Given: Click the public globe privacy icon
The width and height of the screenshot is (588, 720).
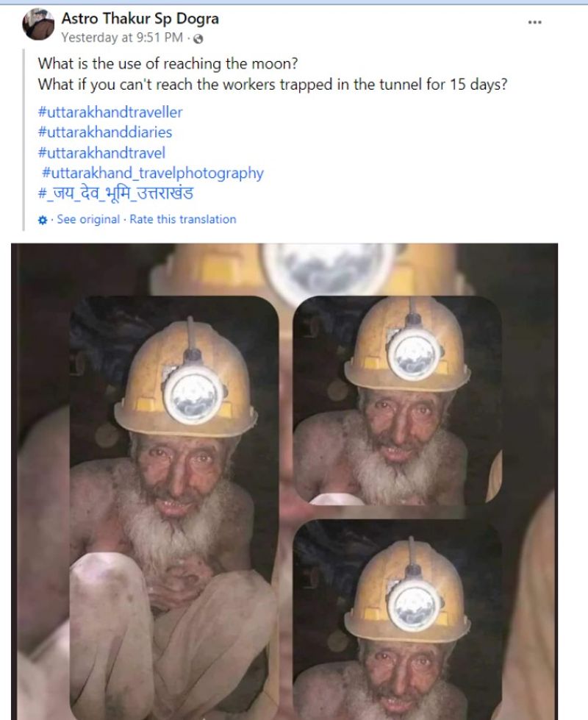Looking at the screenshot, I should [x=198, y=38].
